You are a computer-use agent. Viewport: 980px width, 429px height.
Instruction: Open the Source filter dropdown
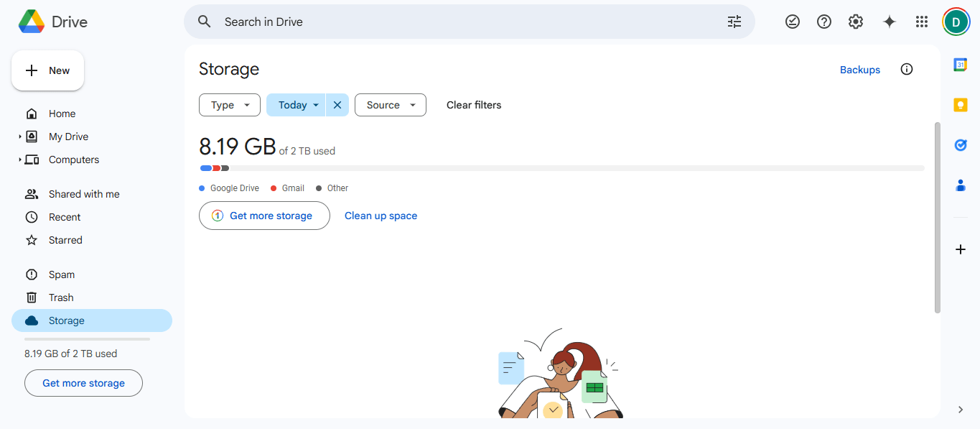(391, 105)
